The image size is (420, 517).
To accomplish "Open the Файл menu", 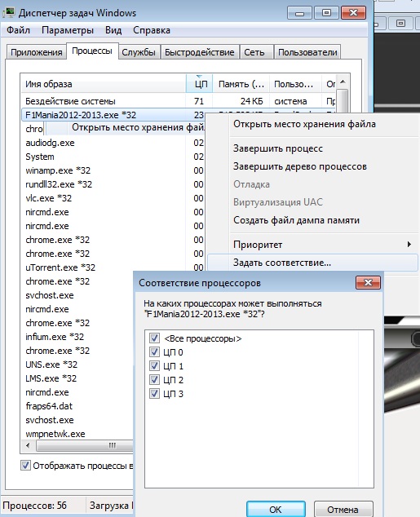I will pos(18,30).
